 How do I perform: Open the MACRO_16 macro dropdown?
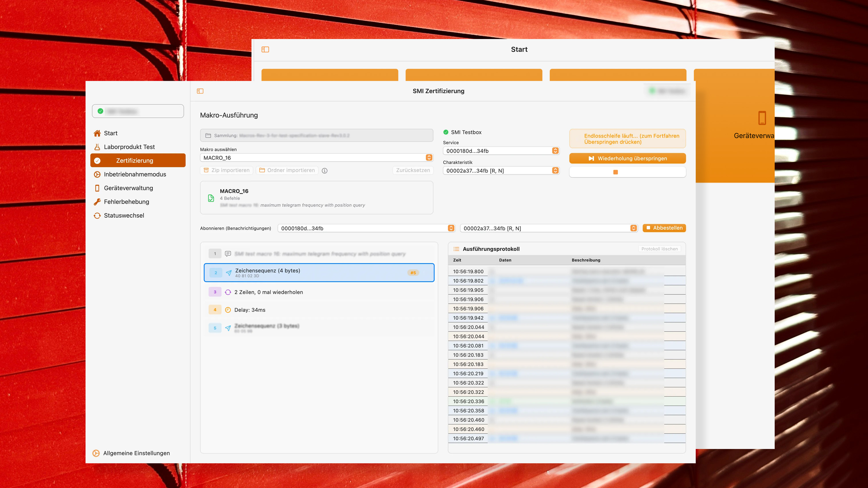point(316,158)
